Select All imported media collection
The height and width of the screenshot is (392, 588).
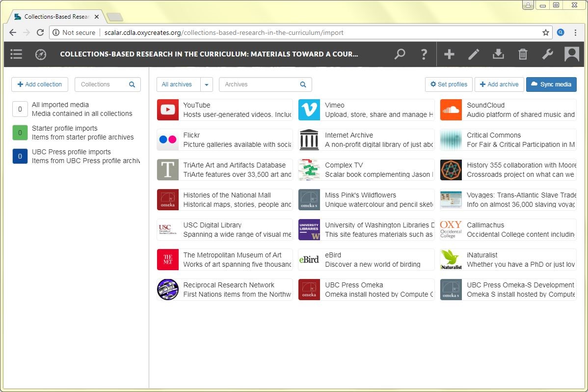point(76,109)
